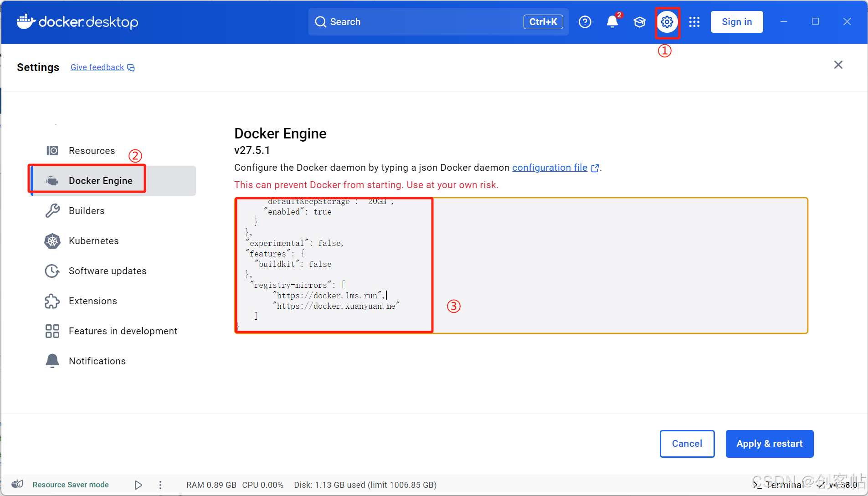The width and height of the screenshot is (868, 496).
Task: Click inside the daemon JSON editor
Action: [x=521, y=266]
